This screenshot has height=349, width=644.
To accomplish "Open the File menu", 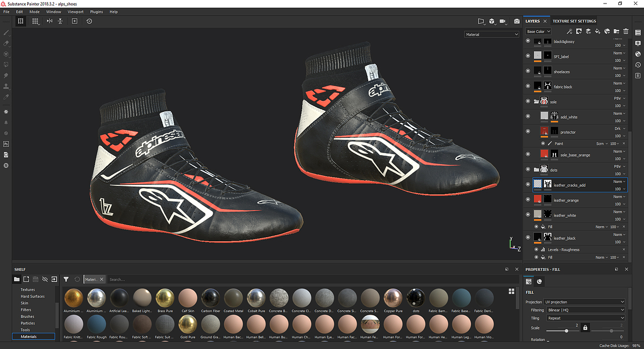I will [6, 12].
